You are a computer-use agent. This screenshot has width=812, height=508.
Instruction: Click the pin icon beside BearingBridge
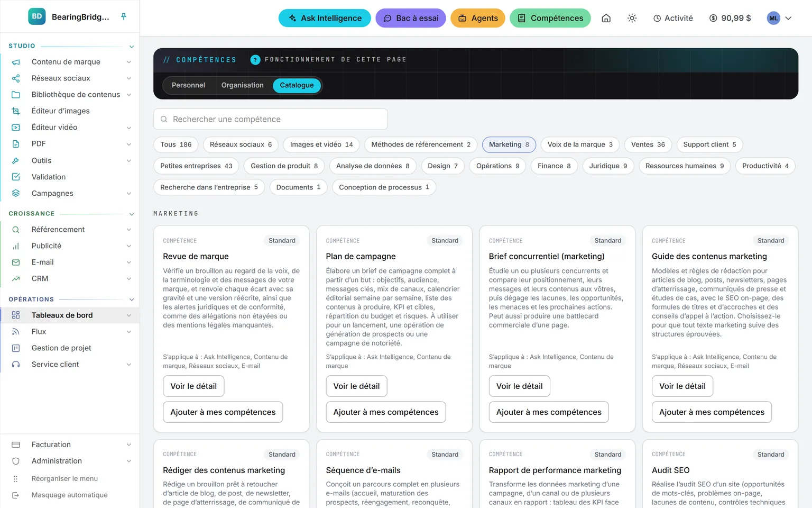tap(124, 16)
